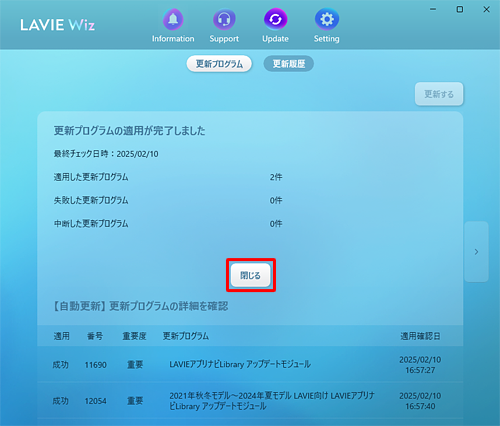Click the 適用した更新プログラム label
This screenshot has width=500, height=426.
coord(91,177)
